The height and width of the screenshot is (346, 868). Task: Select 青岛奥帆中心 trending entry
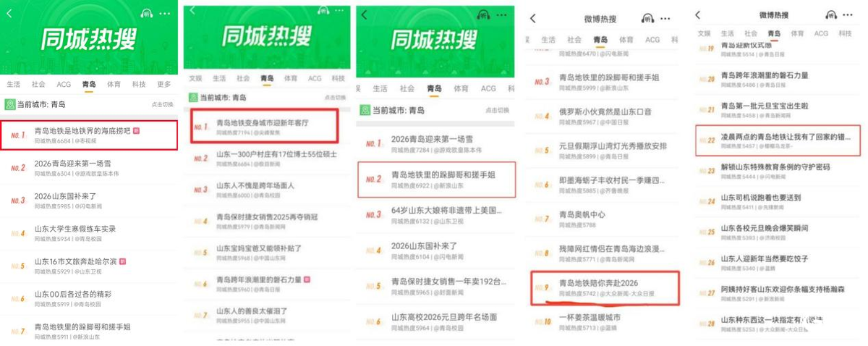(x=582, y=215)
